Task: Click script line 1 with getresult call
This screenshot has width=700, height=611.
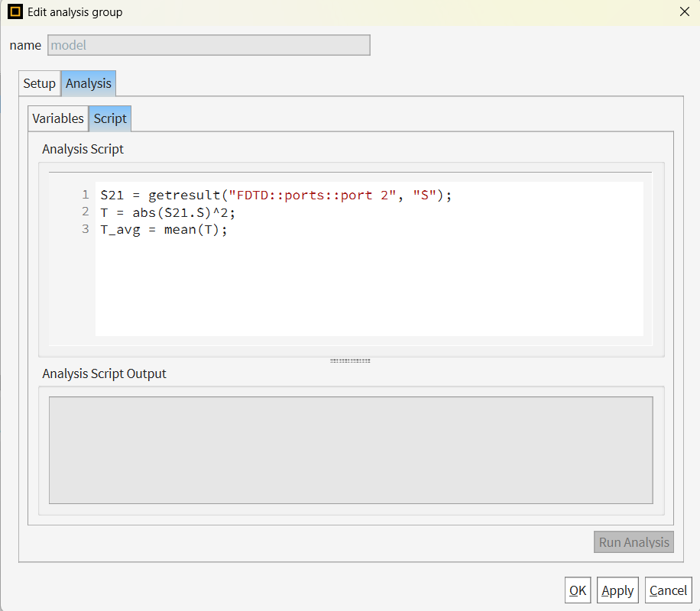Action: click(x=276, y=196)
